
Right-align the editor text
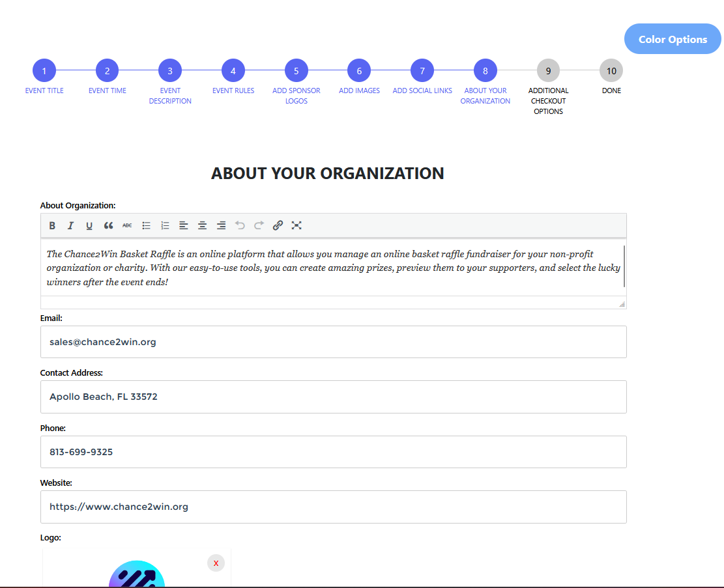click(x=222, y=225)
